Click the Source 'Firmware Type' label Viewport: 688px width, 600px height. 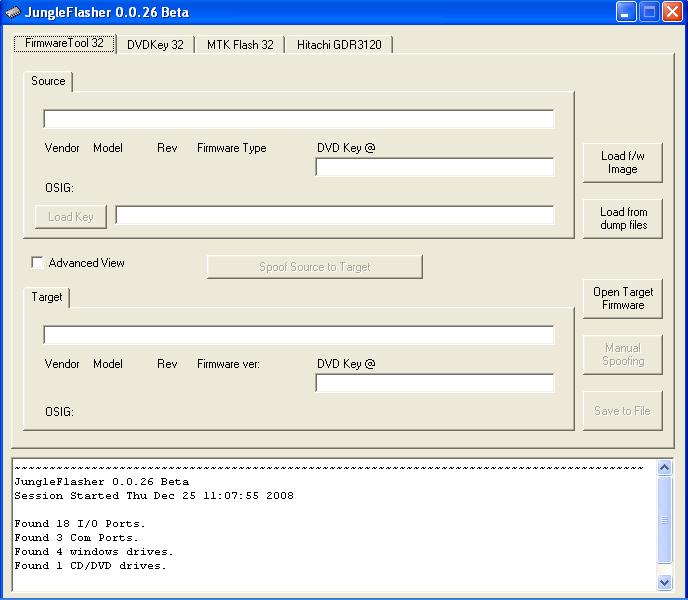click(232, 148)
